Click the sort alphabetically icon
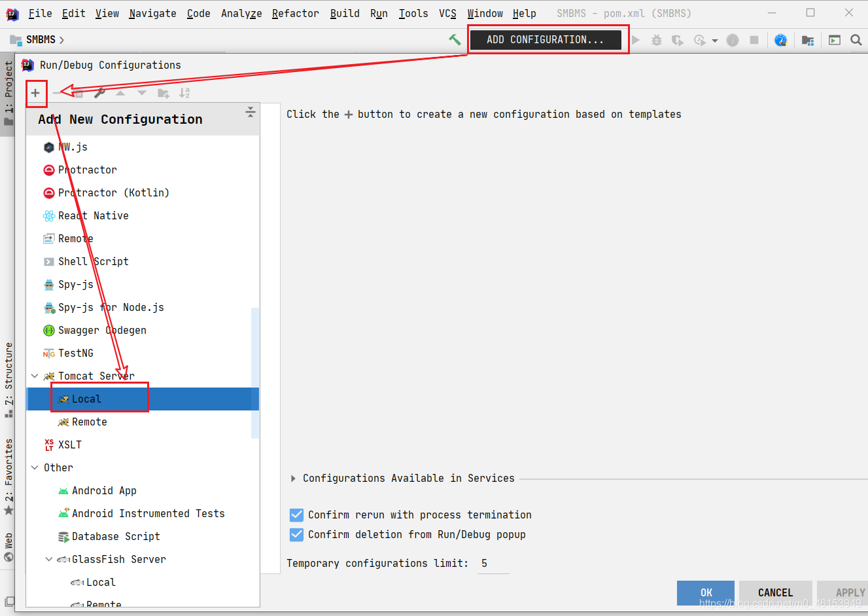Viewport: 868px width, 616px height. pos(184,93)
